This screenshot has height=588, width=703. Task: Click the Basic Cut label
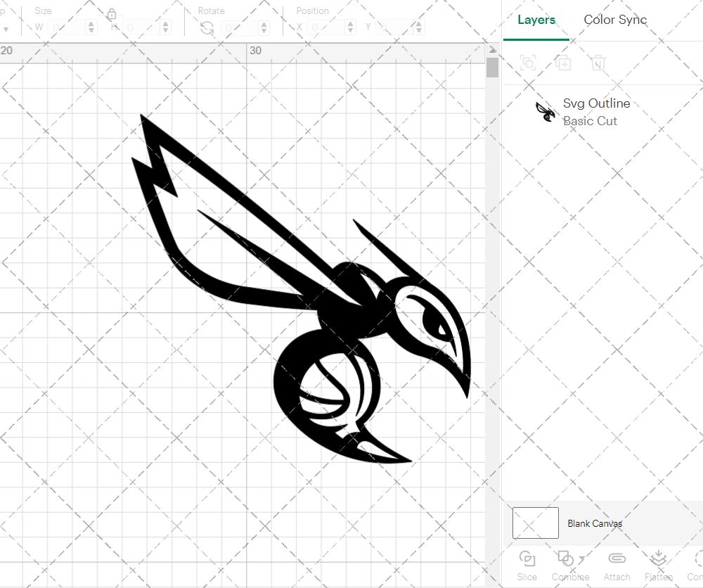[590, 121]
